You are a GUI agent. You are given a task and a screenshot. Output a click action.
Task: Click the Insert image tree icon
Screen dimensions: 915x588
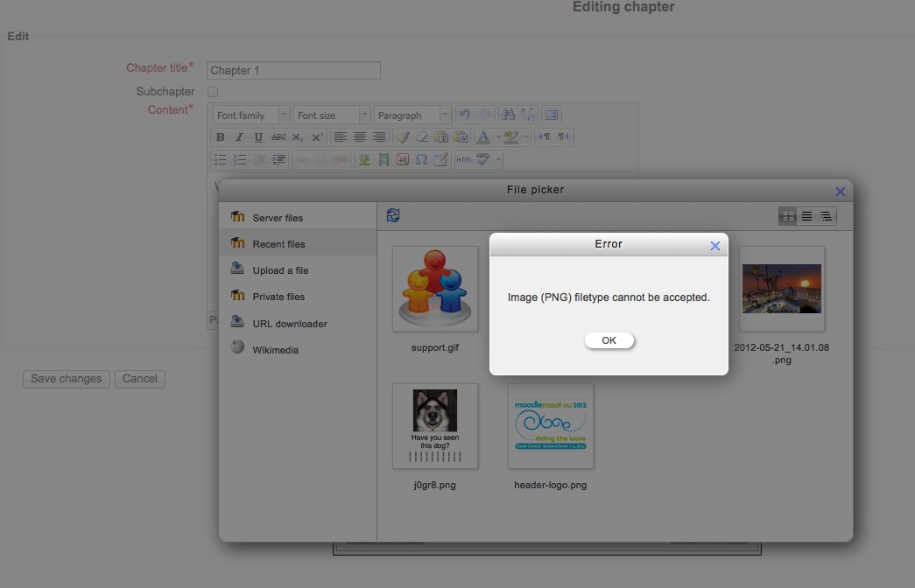pos(364,160)
